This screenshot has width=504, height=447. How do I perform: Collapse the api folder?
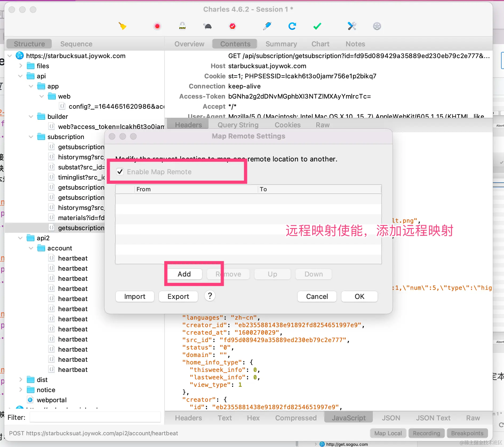[x=21, y=76]
